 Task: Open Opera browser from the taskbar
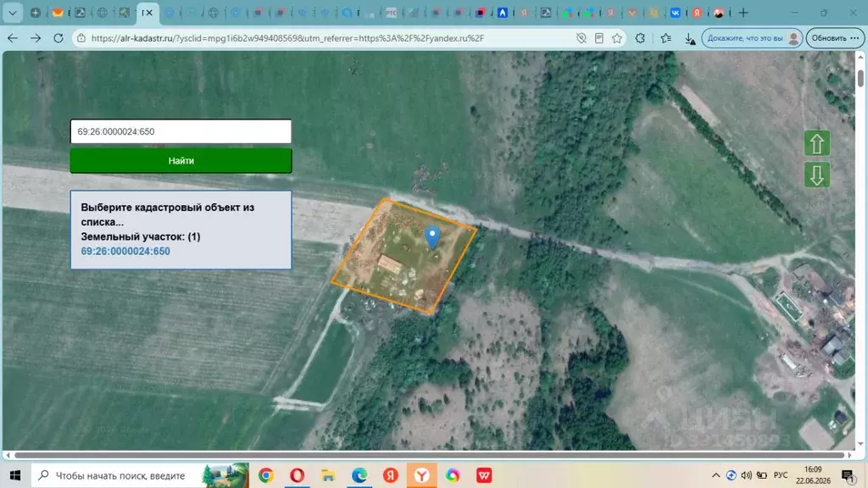tap(298, 475)
